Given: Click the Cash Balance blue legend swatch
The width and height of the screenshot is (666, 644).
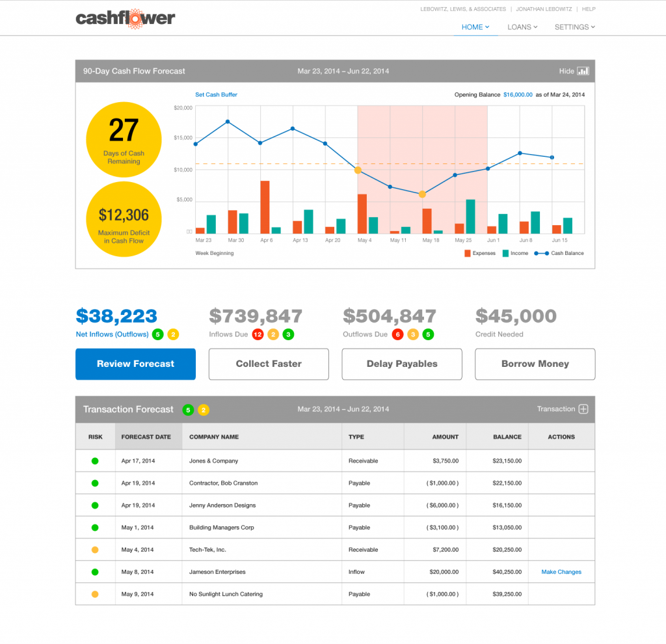Looking at the screenshot, I should tap(541, 253).
